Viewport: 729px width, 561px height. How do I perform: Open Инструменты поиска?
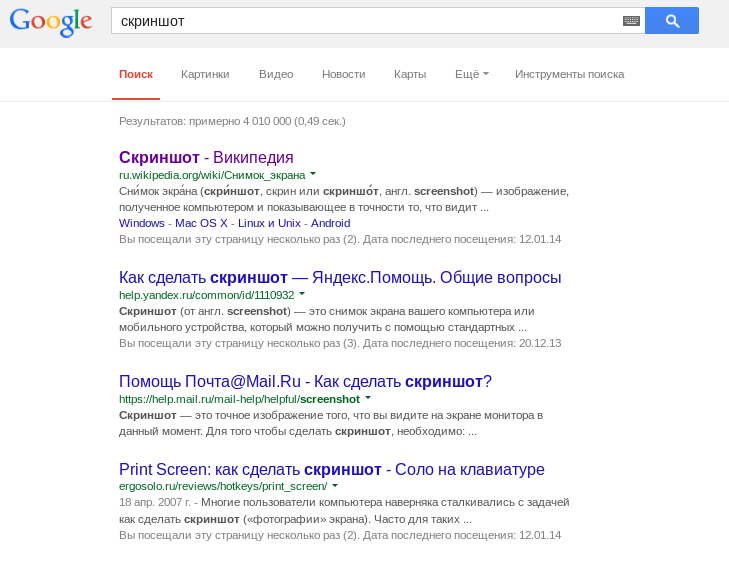(x=570, y=74)
